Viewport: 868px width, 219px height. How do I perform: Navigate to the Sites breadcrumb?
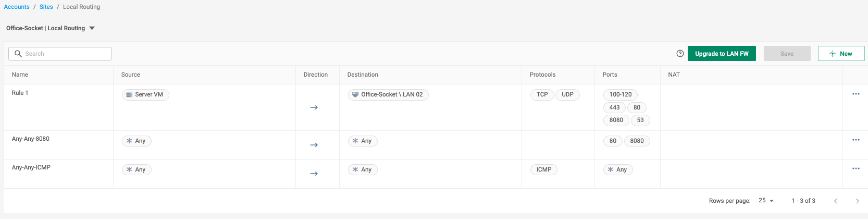[46, 7]
